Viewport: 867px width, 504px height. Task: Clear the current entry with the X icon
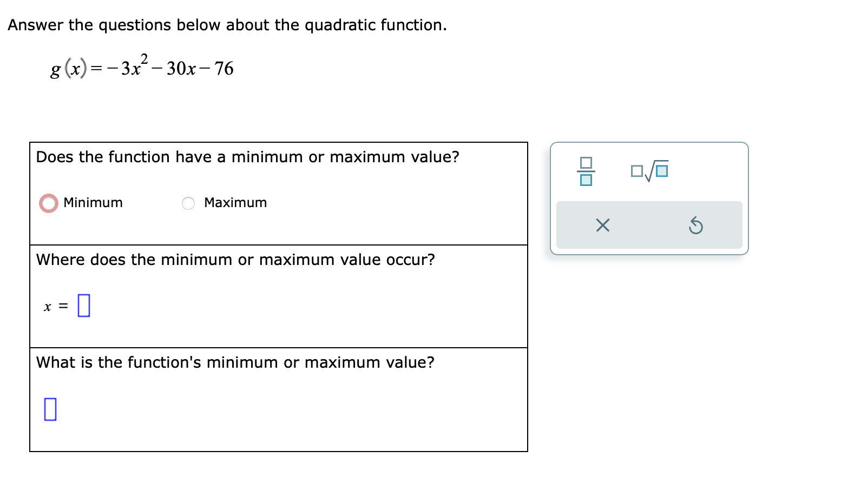coord(603,225)
